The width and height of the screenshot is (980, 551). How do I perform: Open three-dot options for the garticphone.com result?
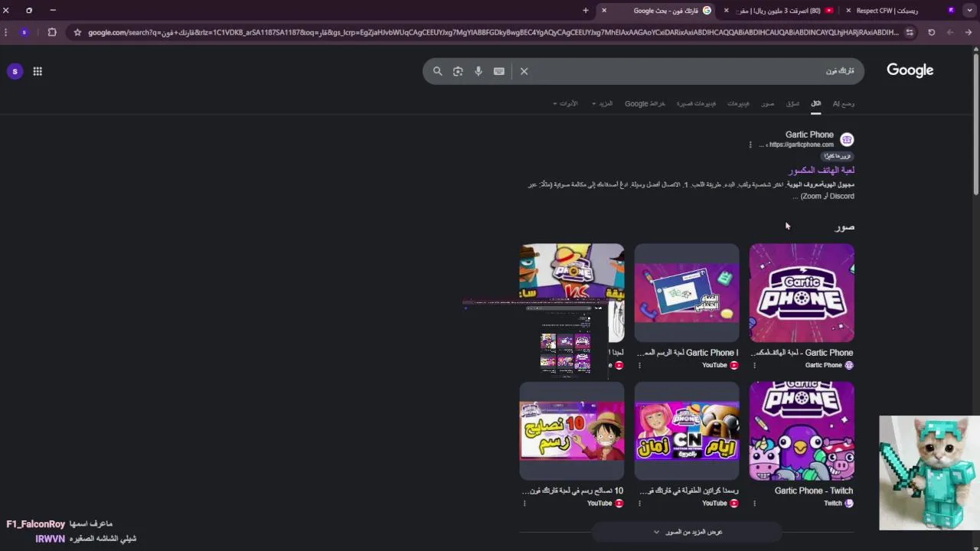[750, 145]
